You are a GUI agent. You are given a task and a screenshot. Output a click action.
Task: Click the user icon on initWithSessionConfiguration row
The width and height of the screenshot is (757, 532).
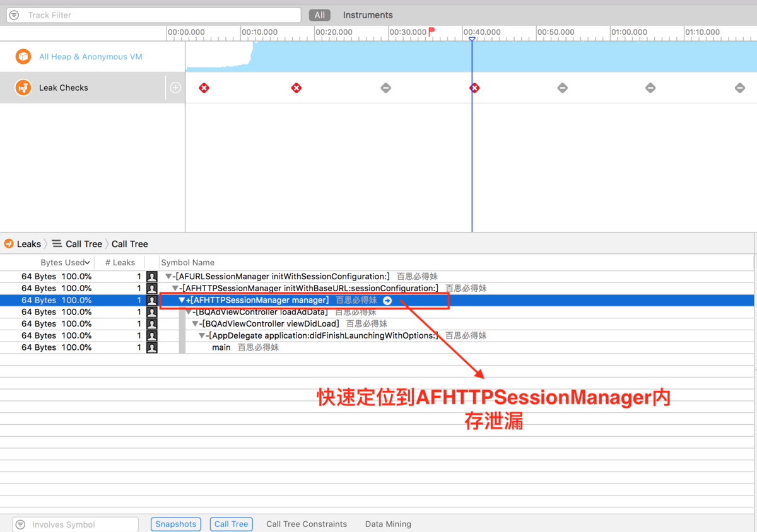pyautogui.click(x=152, y=277)
